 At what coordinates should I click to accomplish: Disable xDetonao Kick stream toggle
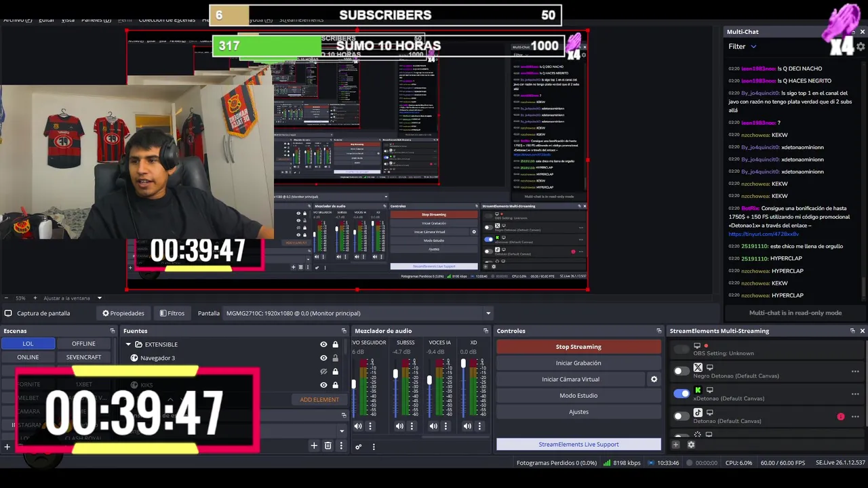(x=681, y=393)
